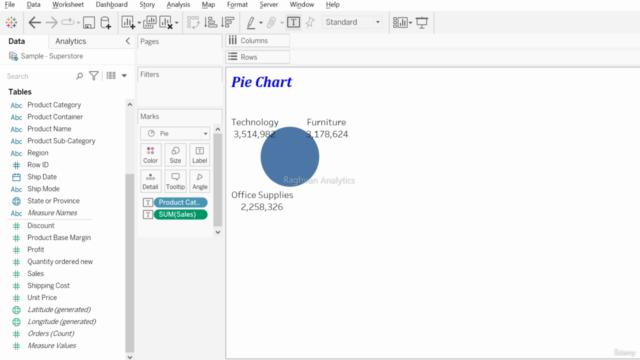The width and height of the screenshot is (640, 360).
Task: Open the Show Me chart icon
Action: pos(400,22)
